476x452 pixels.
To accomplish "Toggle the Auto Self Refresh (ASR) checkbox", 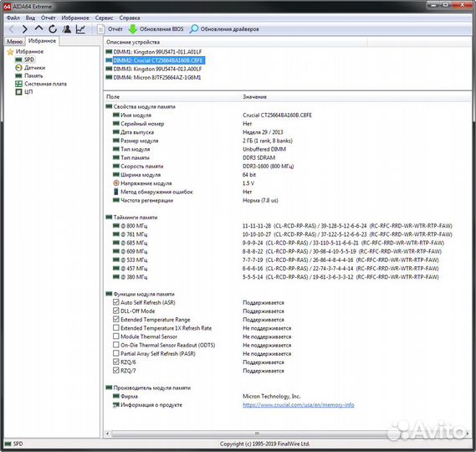I will (x=115, y=302).
